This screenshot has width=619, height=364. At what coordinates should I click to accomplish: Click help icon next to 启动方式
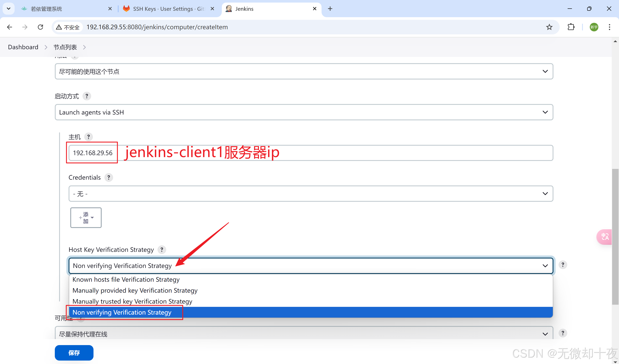tap(87, 96)
